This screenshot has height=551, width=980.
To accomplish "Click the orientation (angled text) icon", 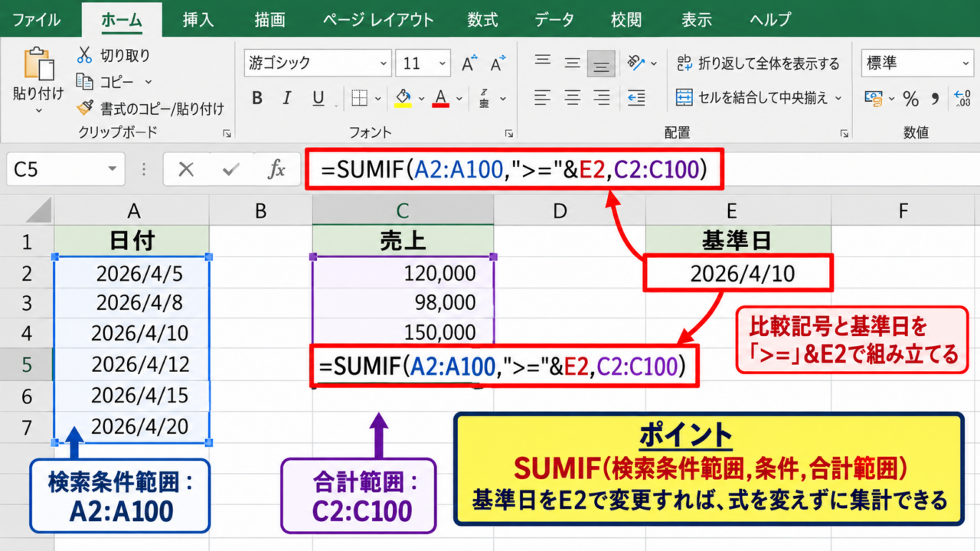I will click(x=636, y=63).
